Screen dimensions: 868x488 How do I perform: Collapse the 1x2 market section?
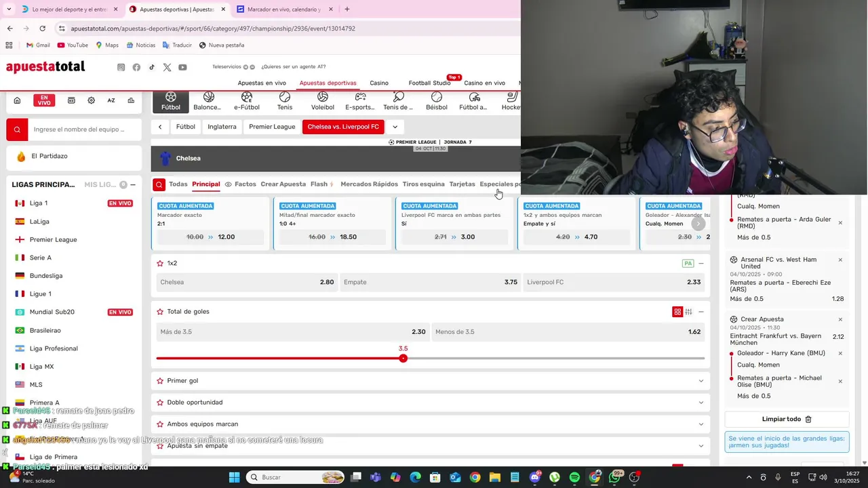click(x=701, y=263)
